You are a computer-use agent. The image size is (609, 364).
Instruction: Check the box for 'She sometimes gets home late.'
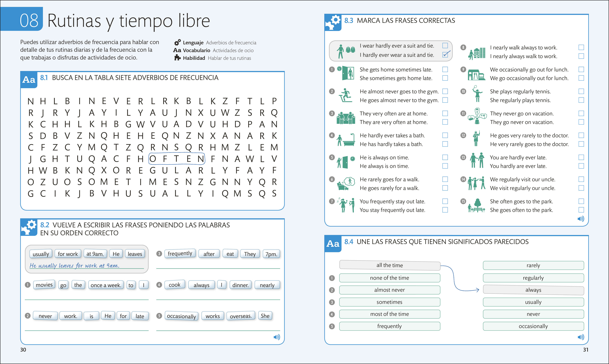pos(445,78)
